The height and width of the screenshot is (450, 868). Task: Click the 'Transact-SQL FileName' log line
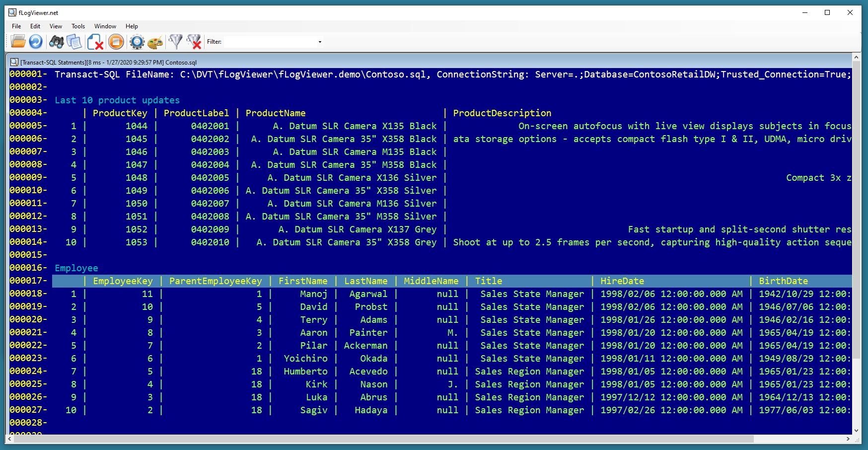pos(452,75)
